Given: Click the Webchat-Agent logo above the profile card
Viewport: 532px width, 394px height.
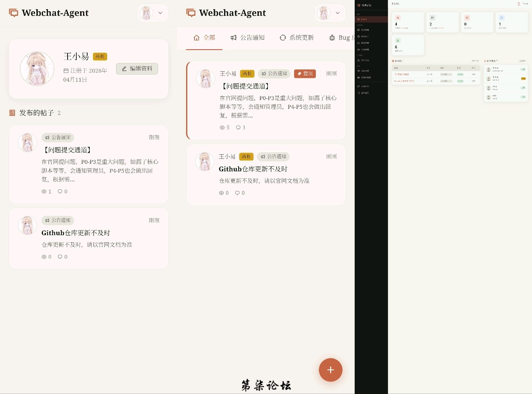Looking at the screenshot, I should [49, 13].
